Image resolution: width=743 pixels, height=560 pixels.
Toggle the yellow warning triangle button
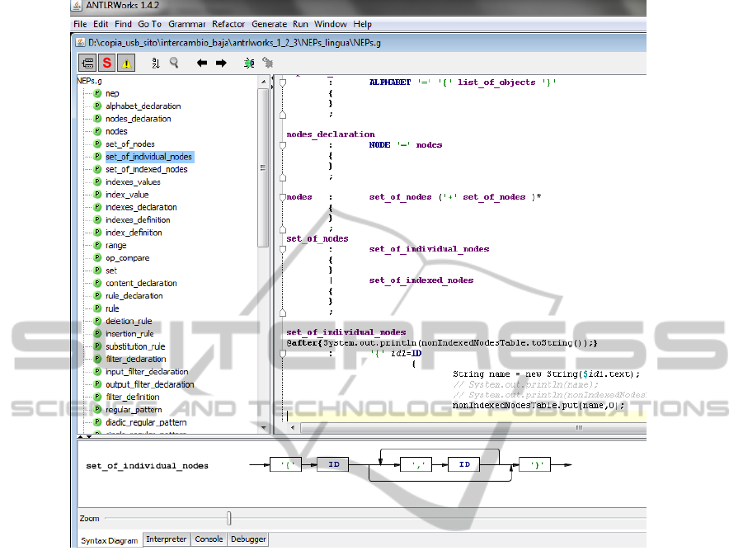pyautogui.click(x=127, y=63)
